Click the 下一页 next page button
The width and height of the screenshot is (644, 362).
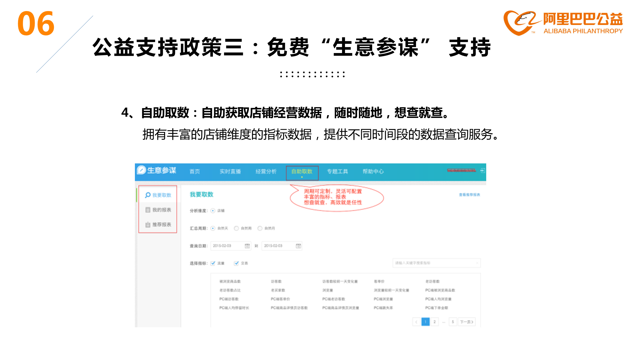[x=467, y=322]
